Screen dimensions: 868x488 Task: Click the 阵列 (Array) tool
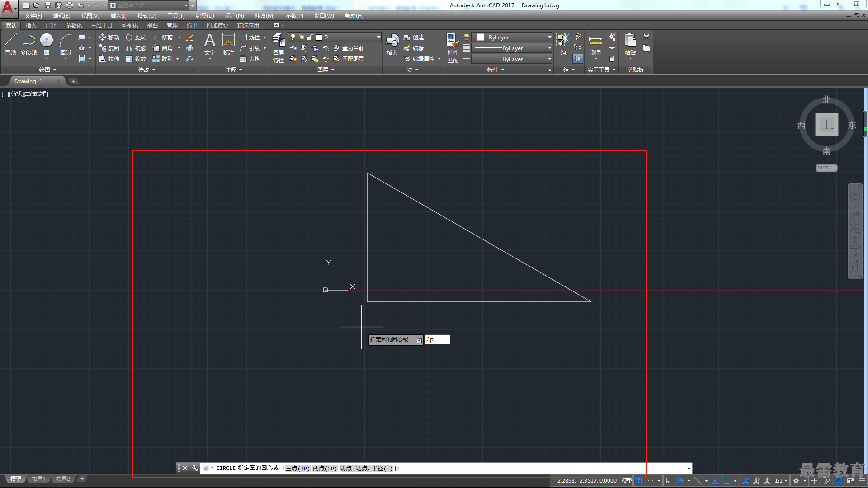point(163,59)
